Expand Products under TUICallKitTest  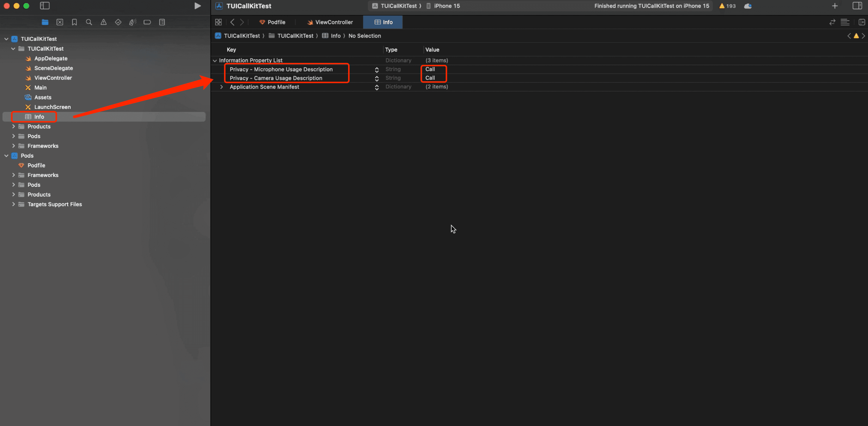point(13,127)
